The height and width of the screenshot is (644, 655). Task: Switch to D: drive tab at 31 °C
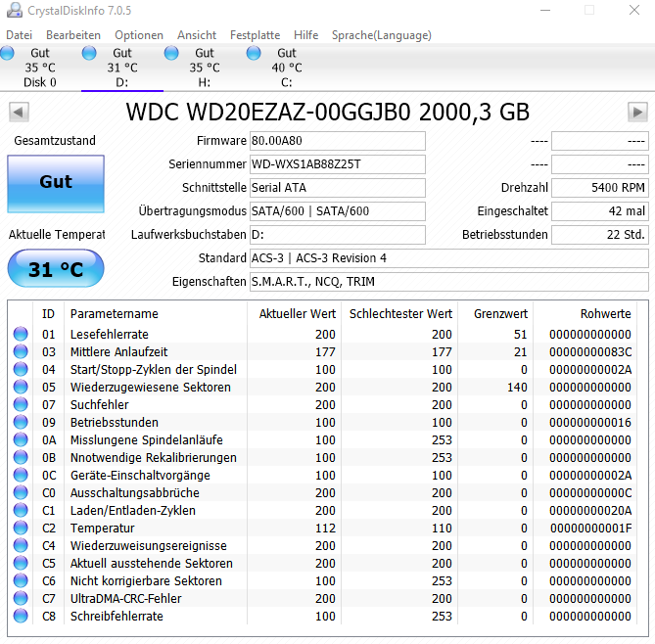pyautogui.click(x=122, y=68)
